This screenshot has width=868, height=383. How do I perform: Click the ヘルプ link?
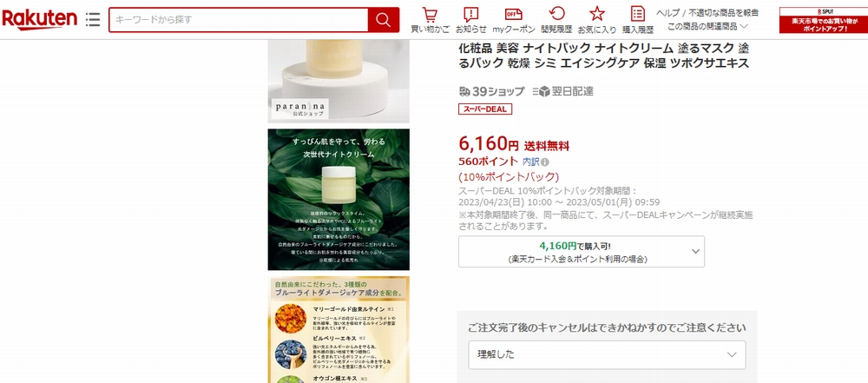point(667,12)
